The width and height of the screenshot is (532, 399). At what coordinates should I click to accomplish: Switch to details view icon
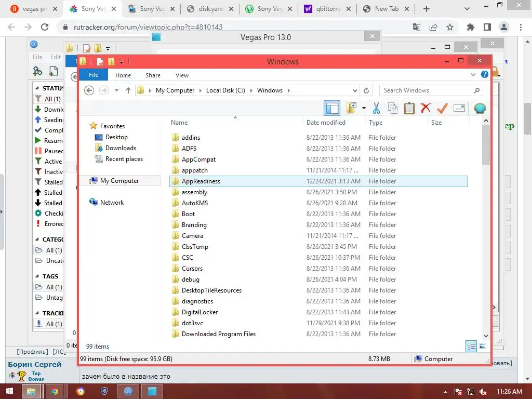click(x=471, y=346)
